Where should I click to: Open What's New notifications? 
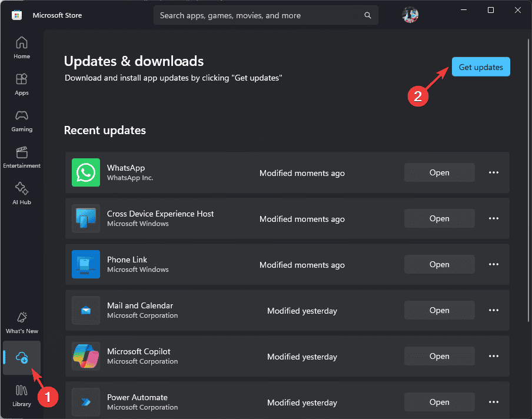coord(22,322)
